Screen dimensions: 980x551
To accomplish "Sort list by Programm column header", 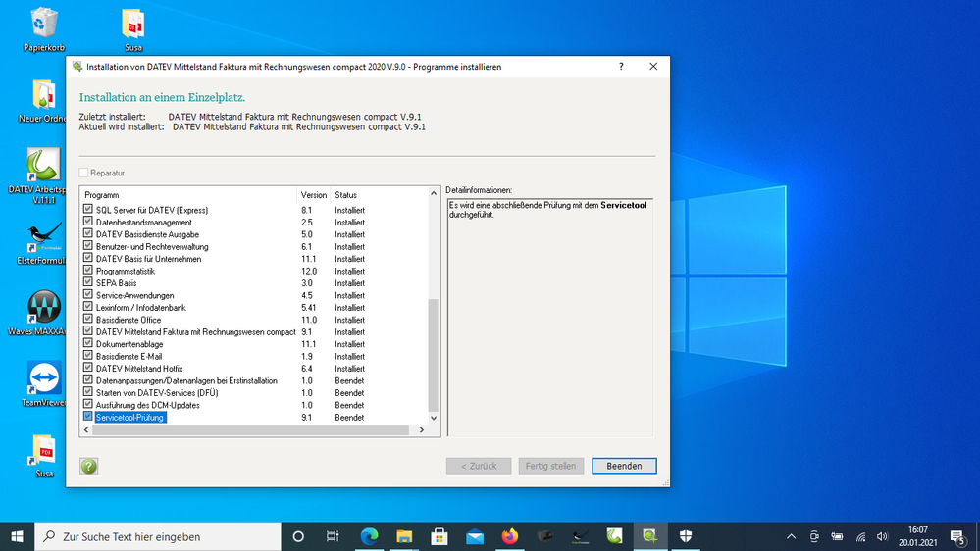I will pyautogui.click(x=188, y=195).
